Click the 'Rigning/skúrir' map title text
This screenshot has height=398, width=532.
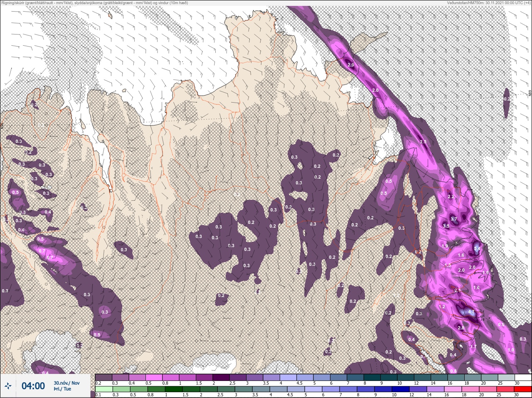tap(13, 2)
